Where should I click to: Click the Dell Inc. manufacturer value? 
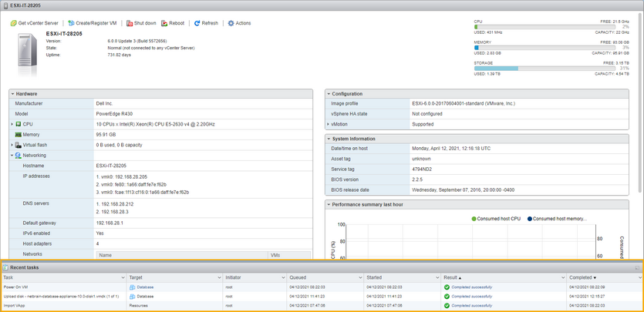coord(104,103)
